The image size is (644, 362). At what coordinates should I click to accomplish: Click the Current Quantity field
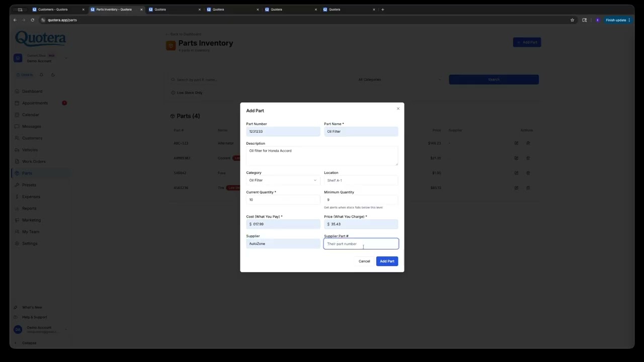point(283,200)
